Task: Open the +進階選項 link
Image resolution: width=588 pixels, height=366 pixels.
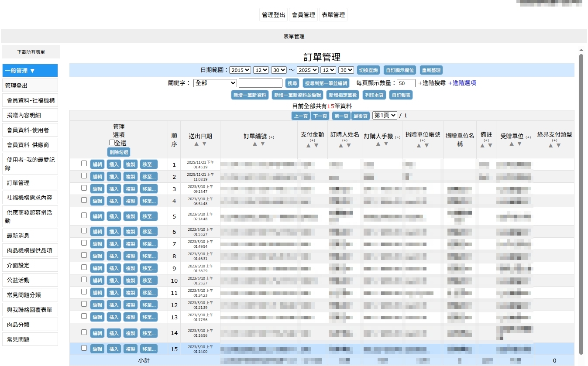Action: coord(462,83)
